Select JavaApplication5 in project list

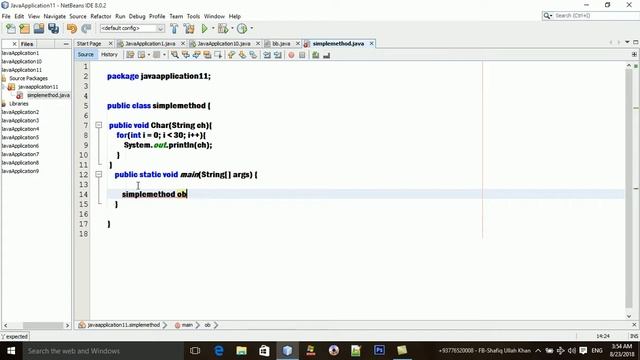tap(20, 137)
